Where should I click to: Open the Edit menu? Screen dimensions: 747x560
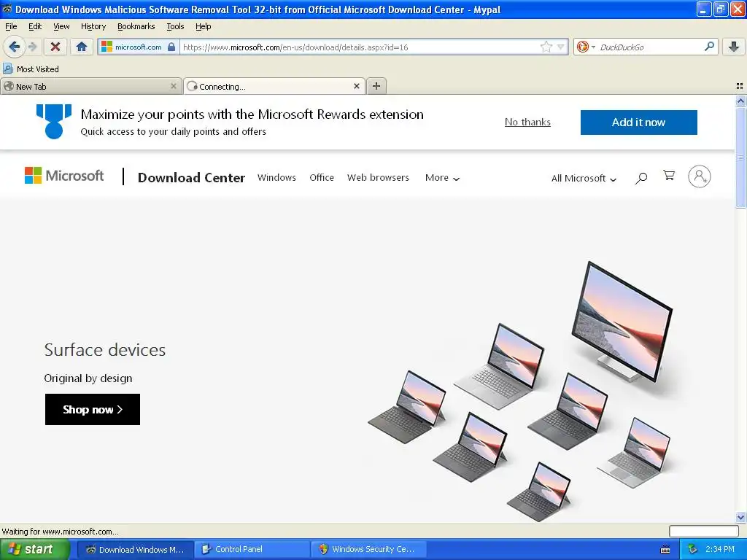[35, 26]
